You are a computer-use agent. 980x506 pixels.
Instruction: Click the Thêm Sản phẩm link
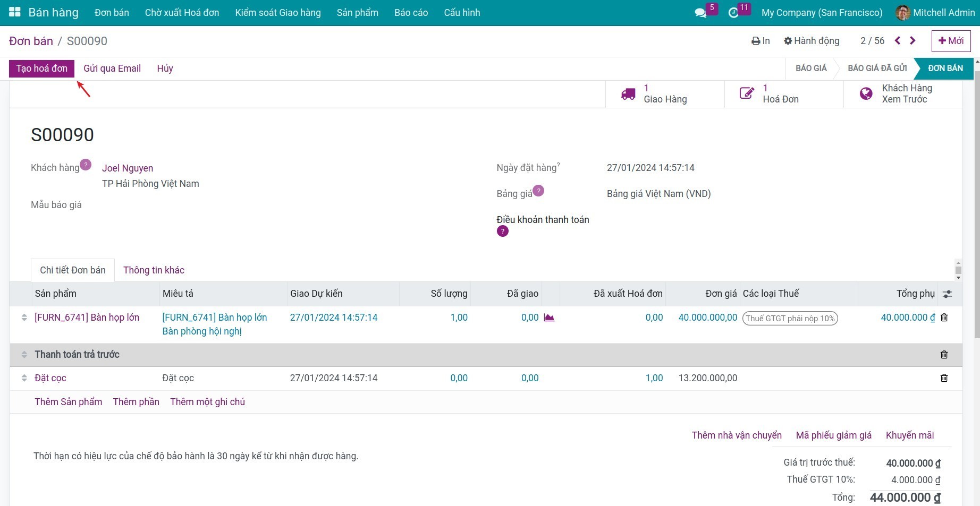69,402
